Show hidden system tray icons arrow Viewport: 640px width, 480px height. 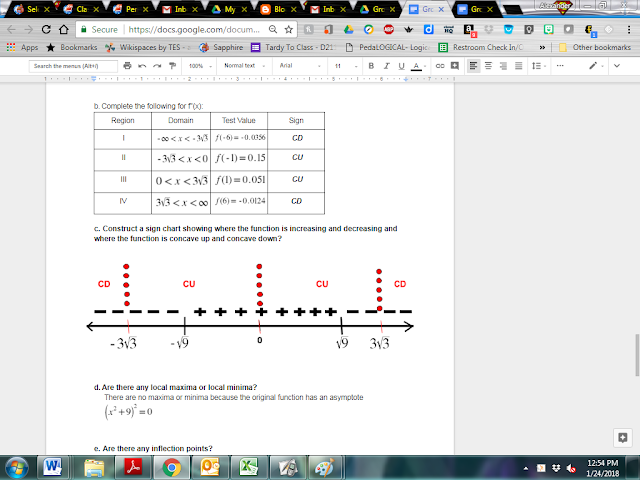click(x=526, y=468)
